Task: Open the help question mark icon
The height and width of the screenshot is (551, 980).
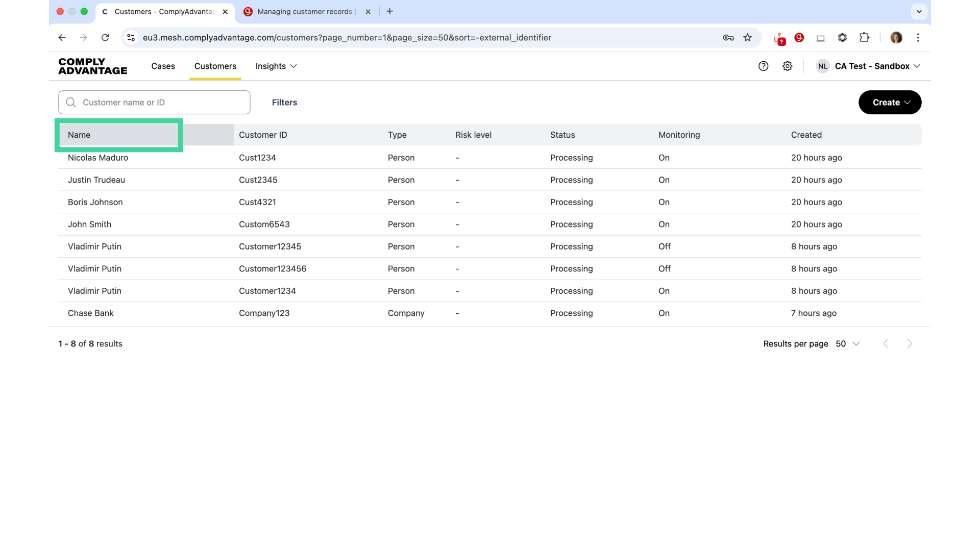Action: coord(764,66)
